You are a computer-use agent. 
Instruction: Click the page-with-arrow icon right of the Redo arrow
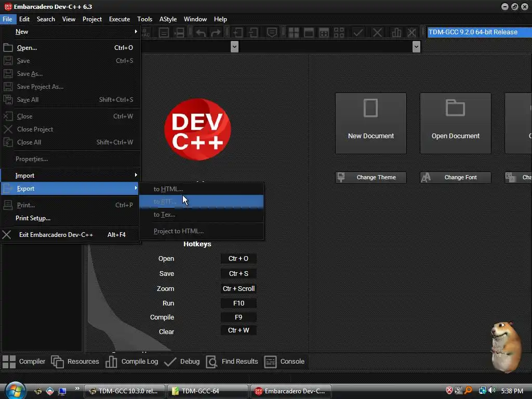[237, 33]
